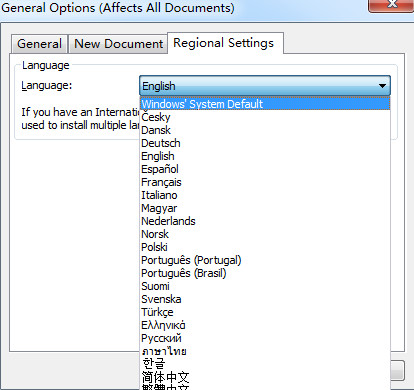The width and height of the screenshot is (414, 390).
Task: Switch to the General tab
Action: (39, 44)
